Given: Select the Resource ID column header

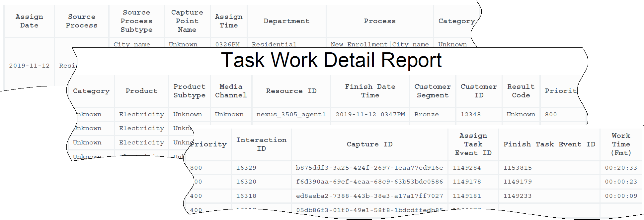Looking at the screenshot, I should click(x=291, y=91).
